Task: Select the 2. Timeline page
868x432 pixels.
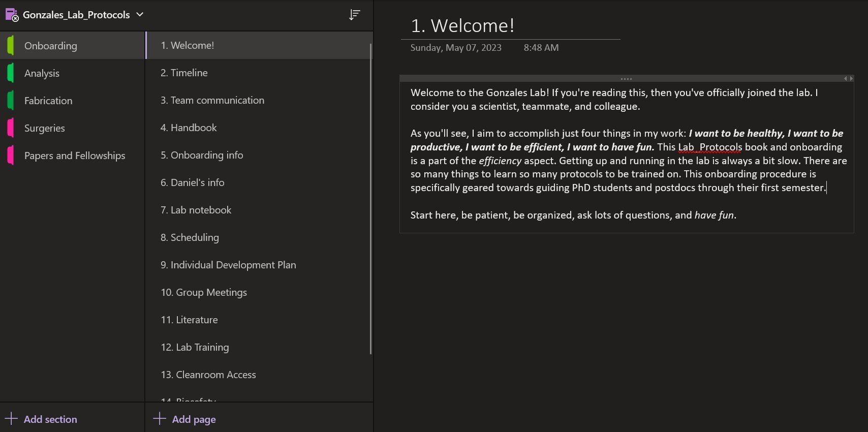Action: [258, 73]
